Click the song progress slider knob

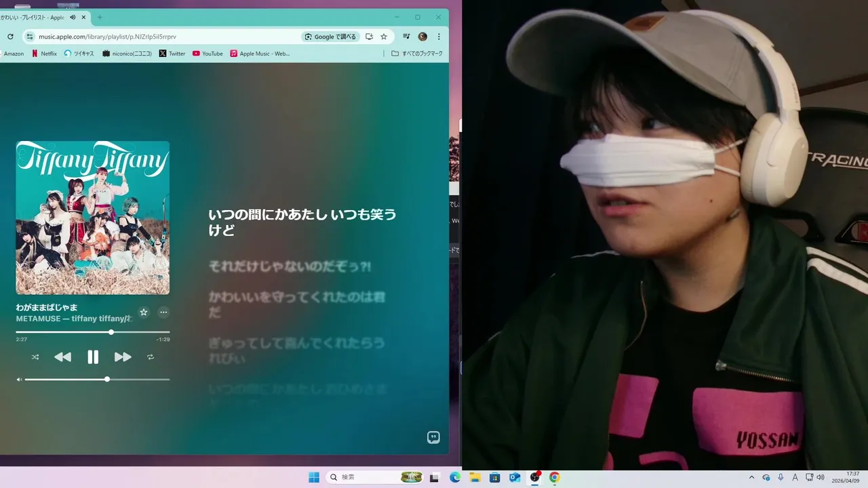point(111,332)
